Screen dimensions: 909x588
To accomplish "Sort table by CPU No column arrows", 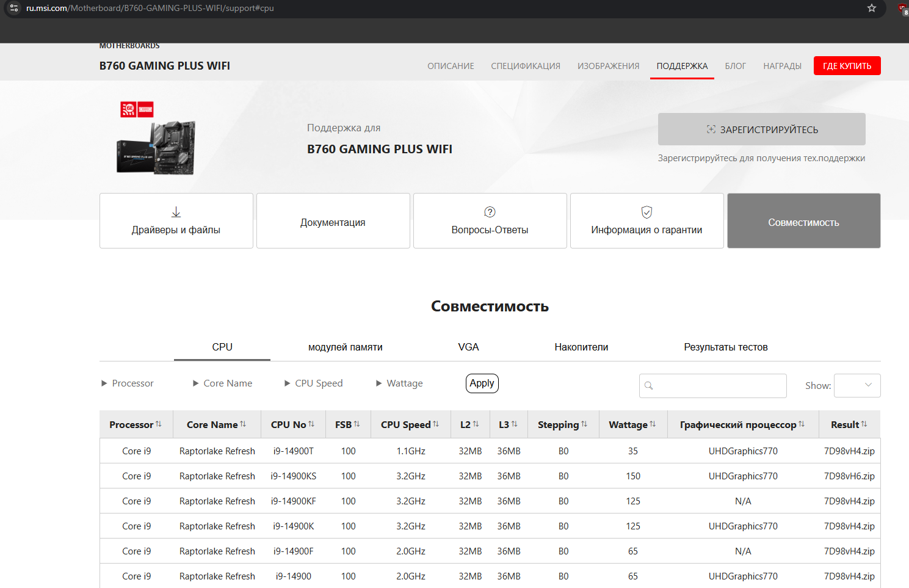I will (x=311, y=424).
